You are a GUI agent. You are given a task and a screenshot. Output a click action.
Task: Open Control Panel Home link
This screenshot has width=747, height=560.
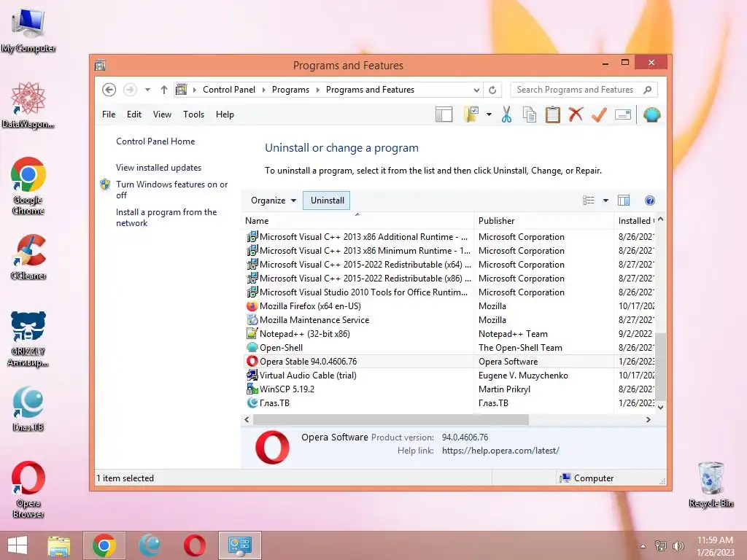click(x=155, y=141)
